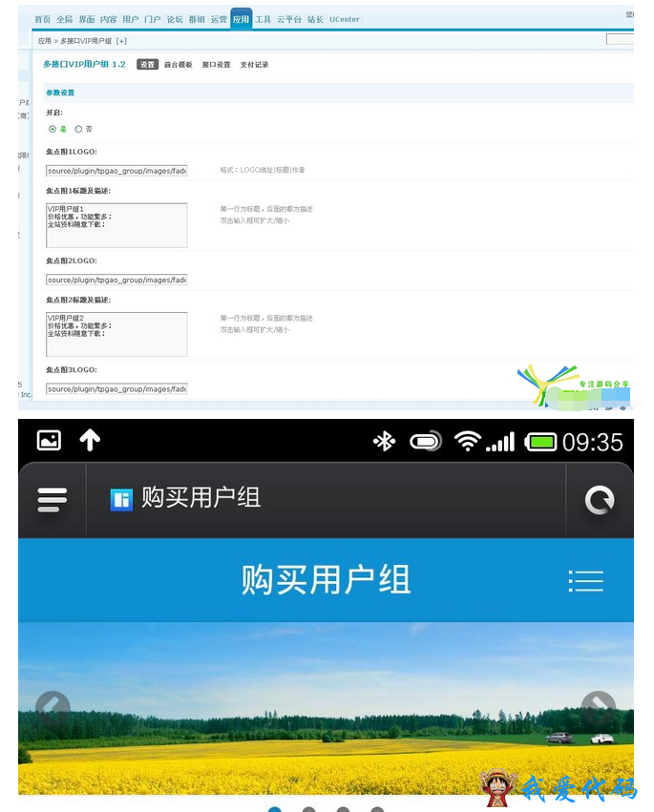This screenshot has height=812, width=654.
Task: Open the 门户 admin menu
Action: pos(153,19)
